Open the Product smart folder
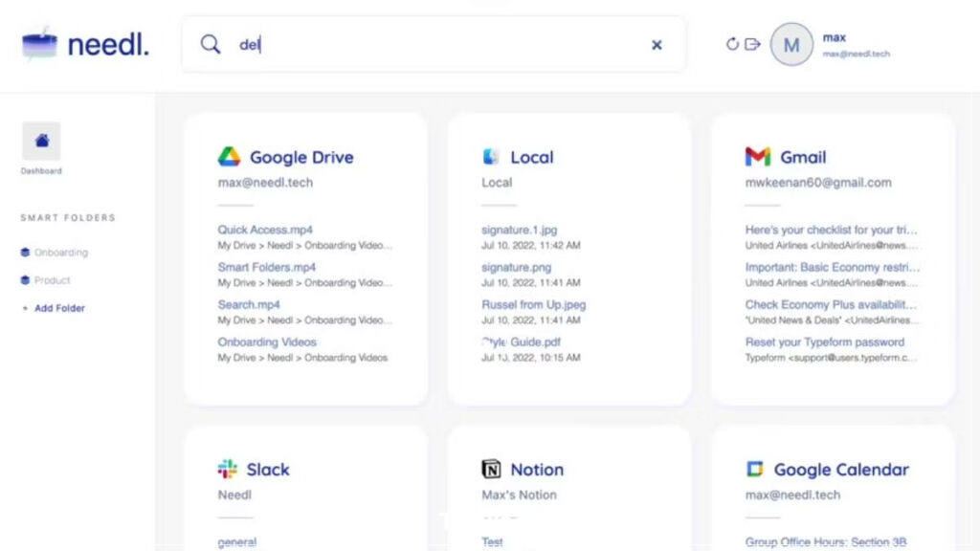Screen dimensions: 980x551 (x=46, y=280)
